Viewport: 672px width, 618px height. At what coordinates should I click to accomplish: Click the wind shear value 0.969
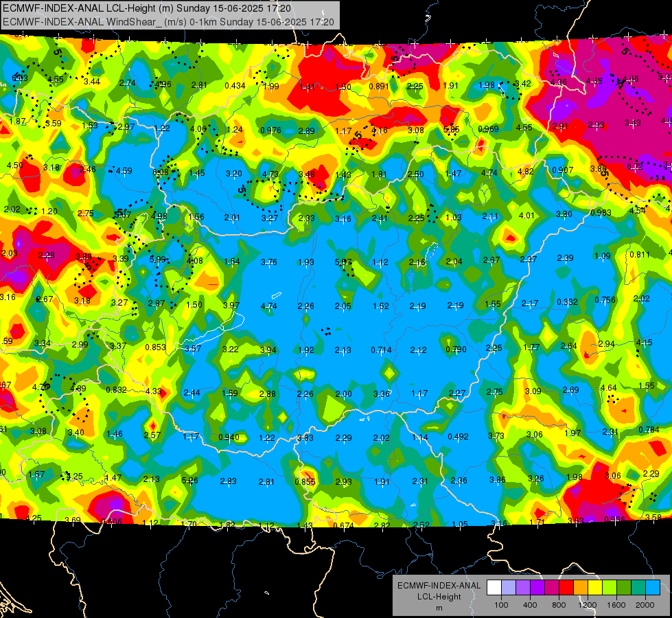coord(488,129)
